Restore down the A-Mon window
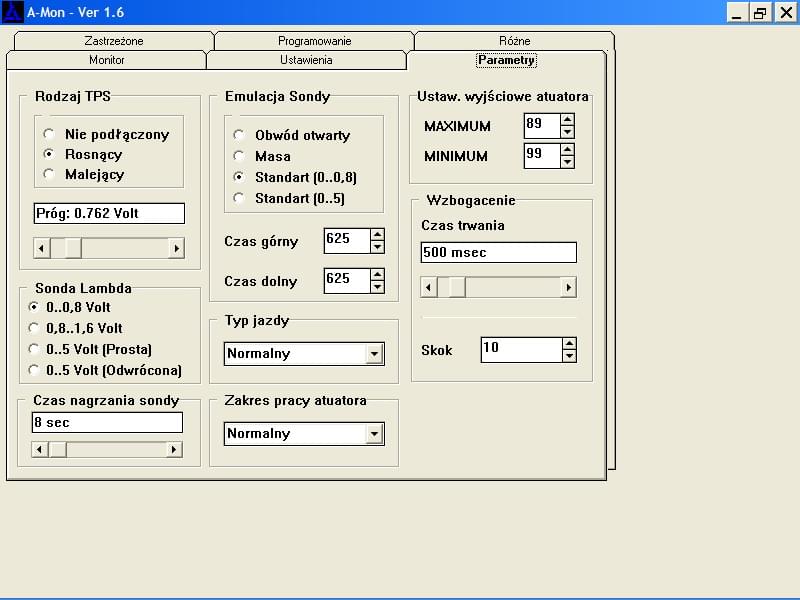This screenshot has height=600, width=800. pos(760,12)
